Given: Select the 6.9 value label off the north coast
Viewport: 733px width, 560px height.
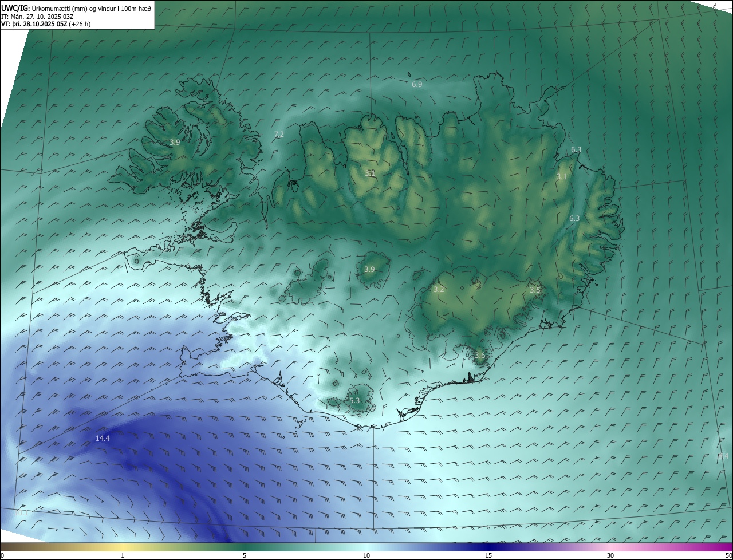Looking at the screenshot, I should pyautogui.click(x=417, y=84).
